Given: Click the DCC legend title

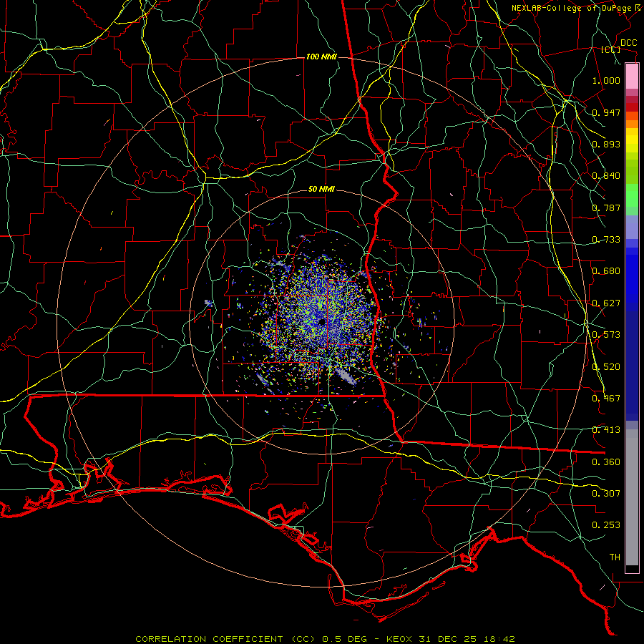Looking at the screenshot, I should coord(628,43).
